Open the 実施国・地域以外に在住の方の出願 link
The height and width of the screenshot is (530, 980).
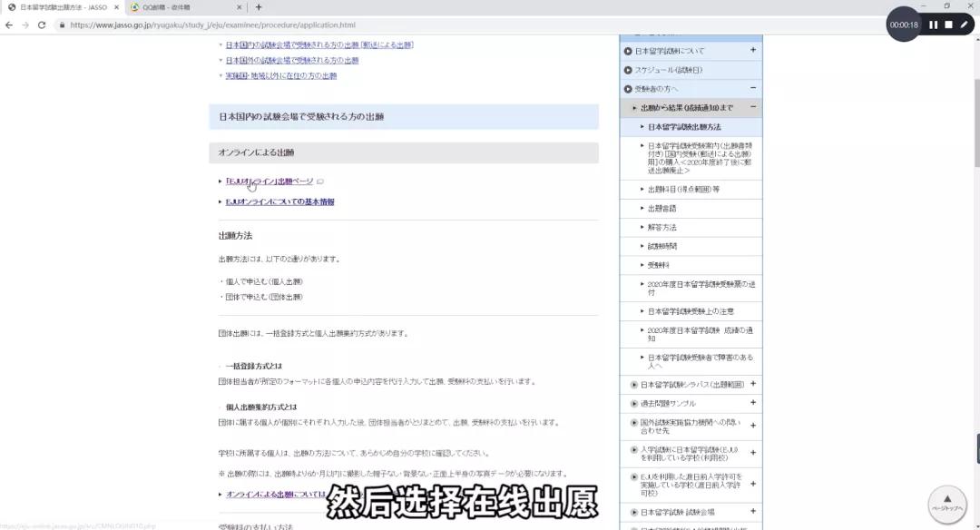click(x=280, y=75)
